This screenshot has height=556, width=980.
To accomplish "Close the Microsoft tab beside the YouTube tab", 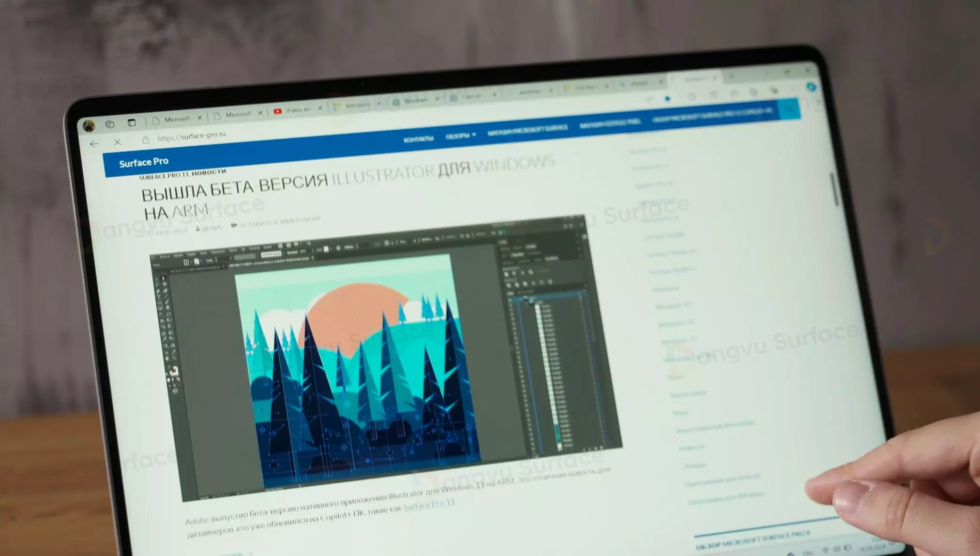I will 260,113.
